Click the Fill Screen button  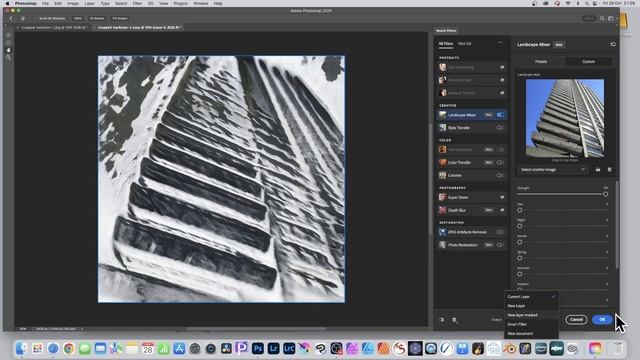[x=120, y=18]
